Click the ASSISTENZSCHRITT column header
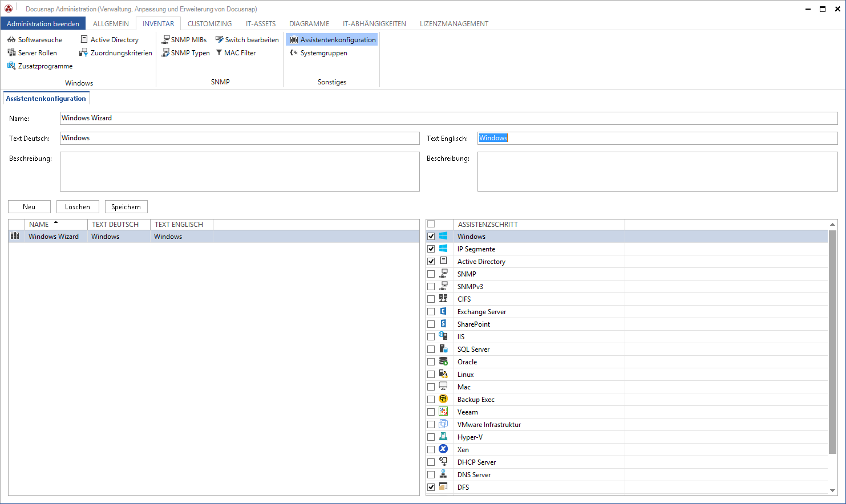846x504 pixels. (x=539, y=225)
